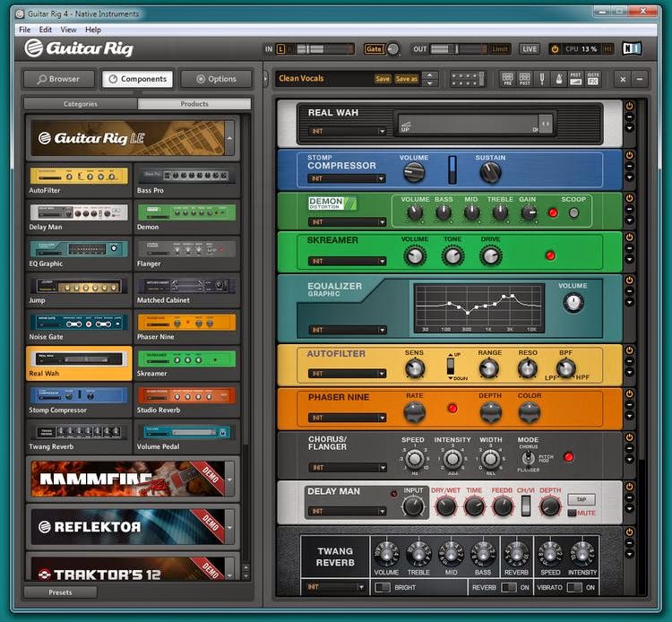
Task: Open Tapedeck Post from the toolbar
Action: [x=525, y=79]
